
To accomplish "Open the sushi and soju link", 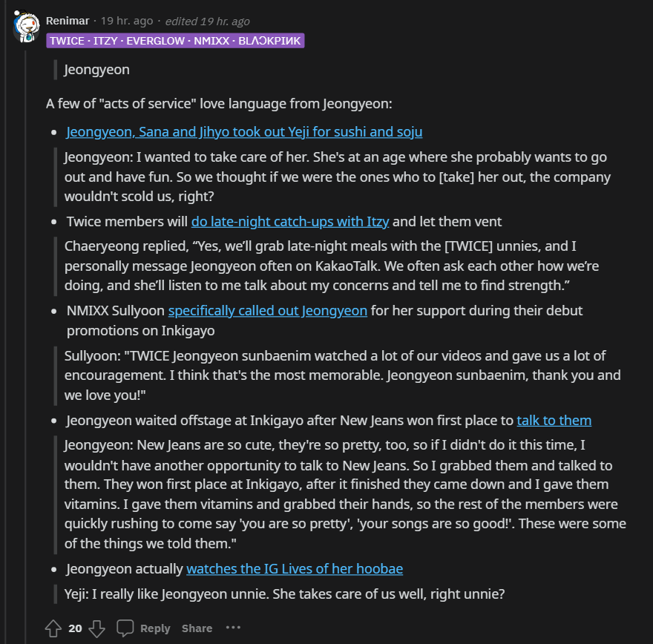I will (x=244, y=132).
